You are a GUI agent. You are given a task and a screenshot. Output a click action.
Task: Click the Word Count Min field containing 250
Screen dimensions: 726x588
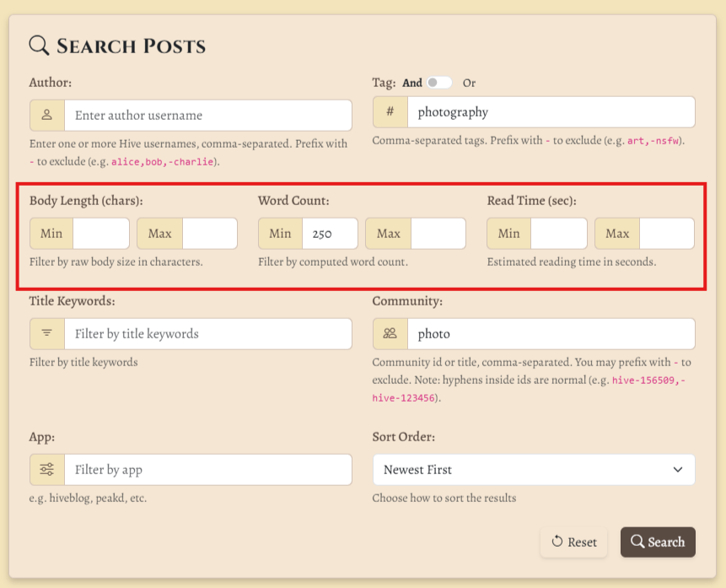(x=330, y=234)
